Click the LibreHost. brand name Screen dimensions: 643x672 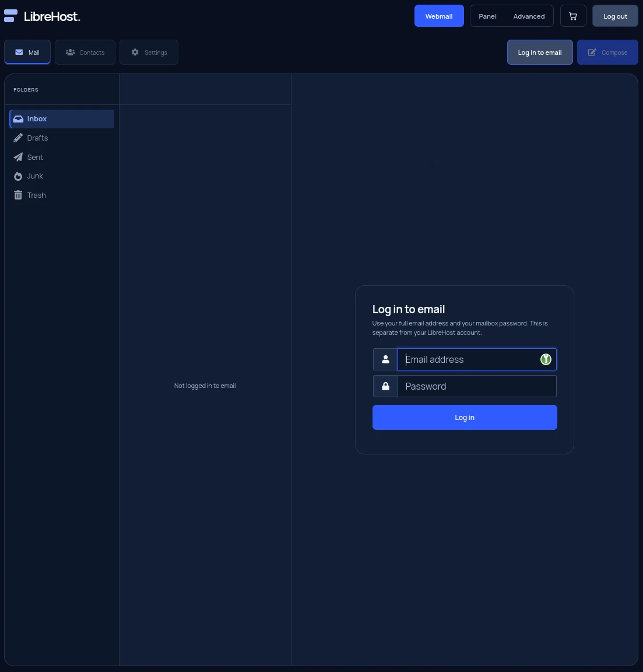[x=52, y=16]
